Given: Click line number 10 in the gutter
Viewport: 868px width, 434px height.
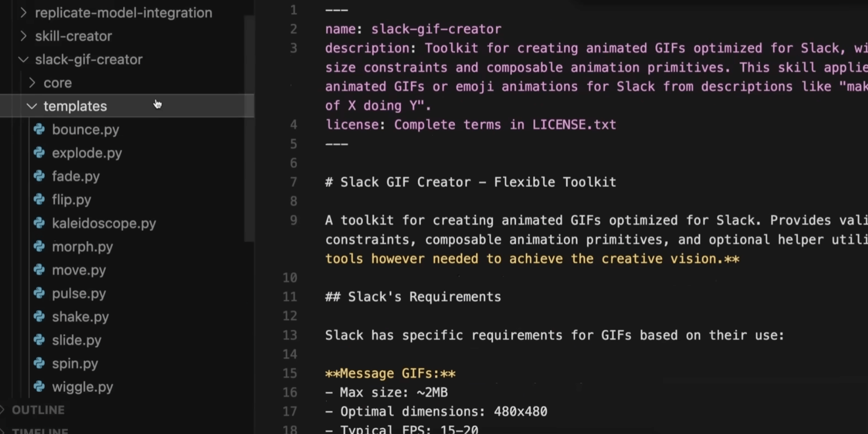Looking at the screenshot, I should click(289, 277).
